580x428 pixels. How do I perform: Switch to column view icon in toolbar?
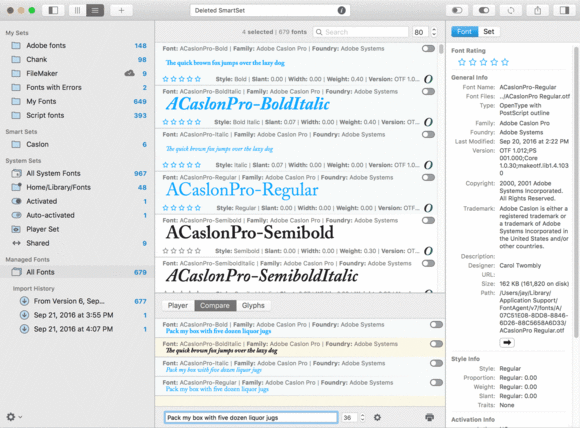pos(77,10)
